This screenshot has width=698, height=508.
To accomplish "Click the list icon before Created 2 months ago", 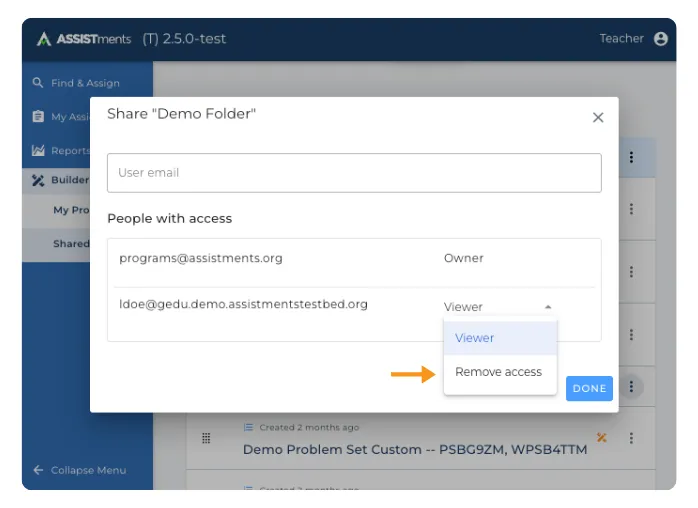I will click(248, 427).
